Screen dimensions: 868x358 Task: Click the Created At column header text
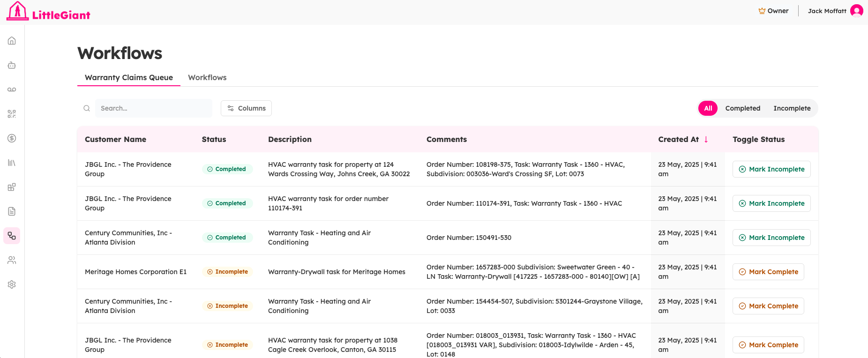coord(678,139)
